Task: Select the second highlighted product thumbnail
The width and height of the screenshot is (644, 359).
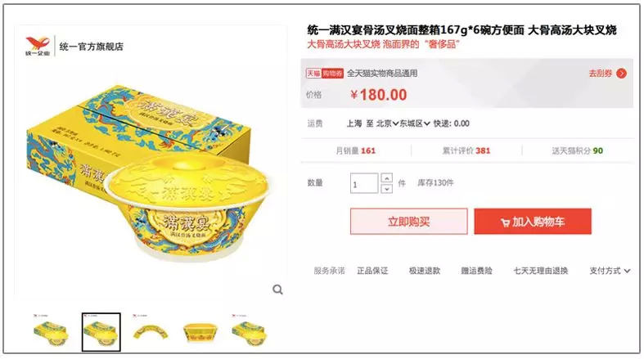Action: 101,332
